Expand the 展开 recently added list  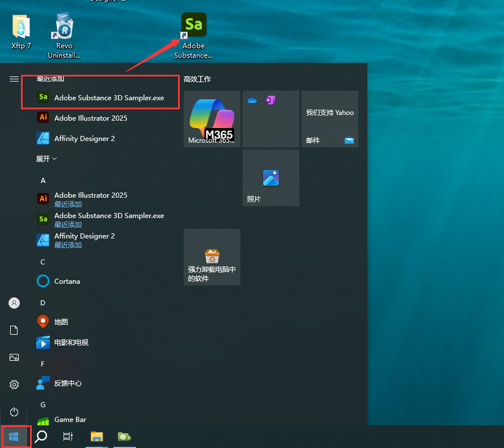(46, 159)
